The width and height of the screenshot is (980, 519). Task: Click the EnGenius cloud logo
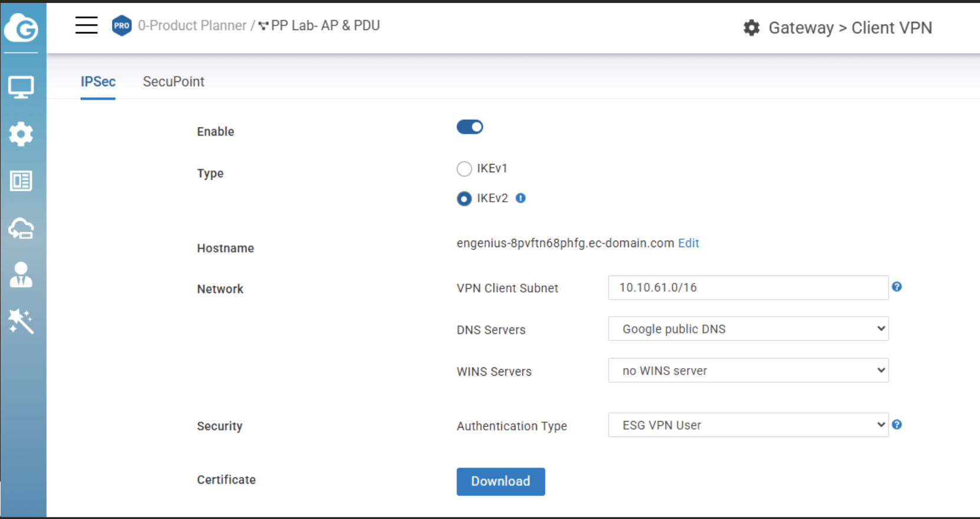[21, 28]
